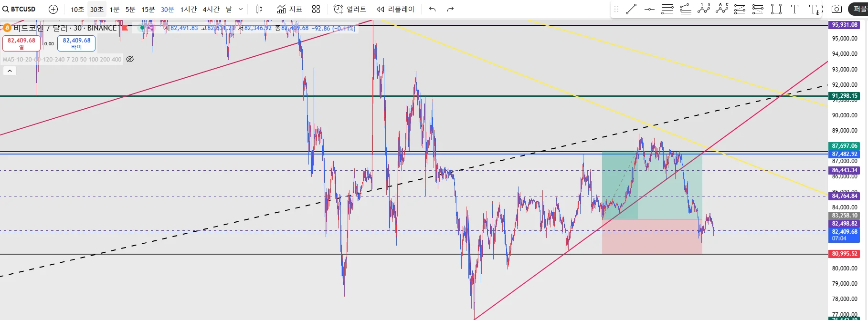Switch to the 30초 interval
The width and height of the screenshot is (868, 320).
pyautogui.click(x=97, y=9)
